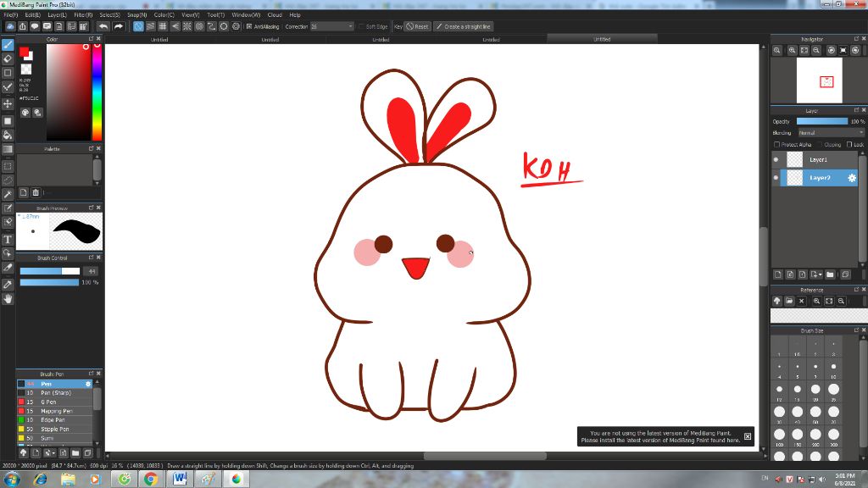Viewport: 868px width, 488px height.
Task: Select the Brush tool in the left toolbar
Action: point(8,44)
